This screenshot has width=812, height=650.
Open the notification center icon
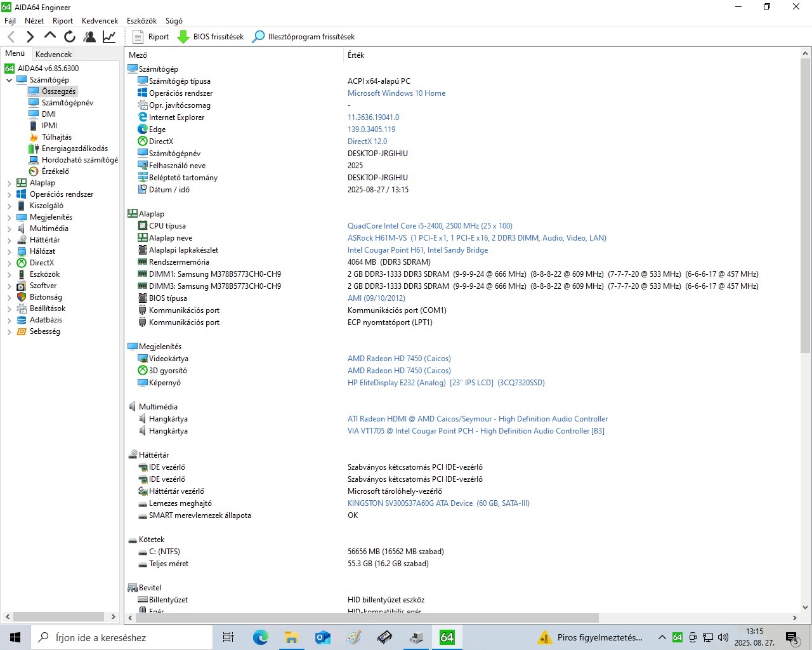(x=792, y=637)
